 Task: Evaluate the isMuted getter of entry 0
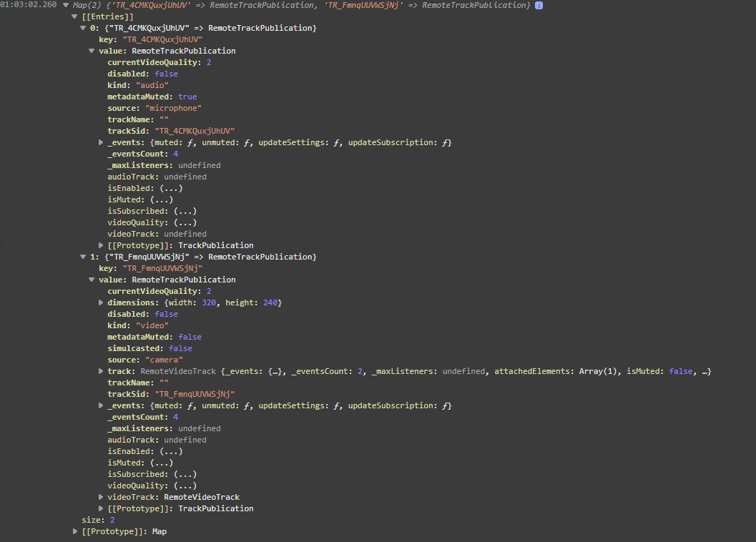coord(162,199)
